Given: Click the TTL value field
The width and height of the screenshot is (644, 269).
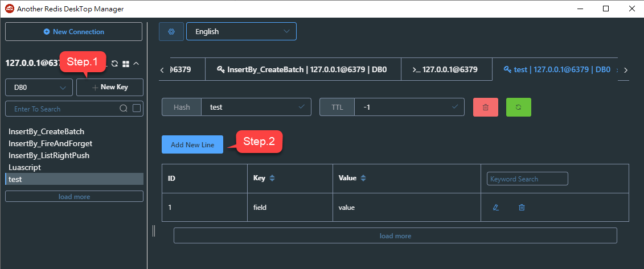Looking at the screenshot, I should point(409,107).
